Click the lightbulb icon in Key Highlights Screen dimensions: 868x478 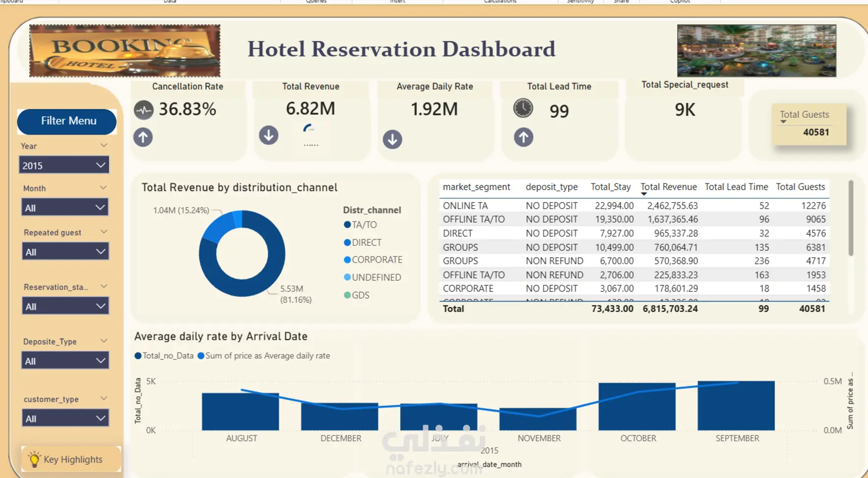coord(34,459)
